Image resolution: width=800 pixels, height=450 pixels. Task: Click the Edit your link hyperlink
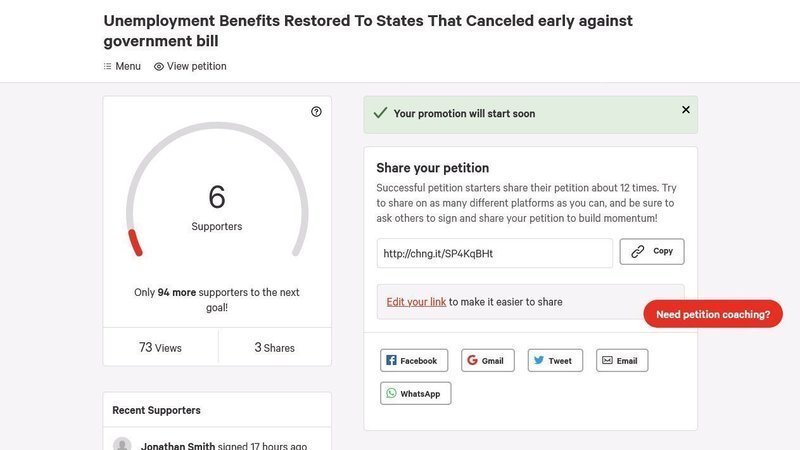coord(416,302)
